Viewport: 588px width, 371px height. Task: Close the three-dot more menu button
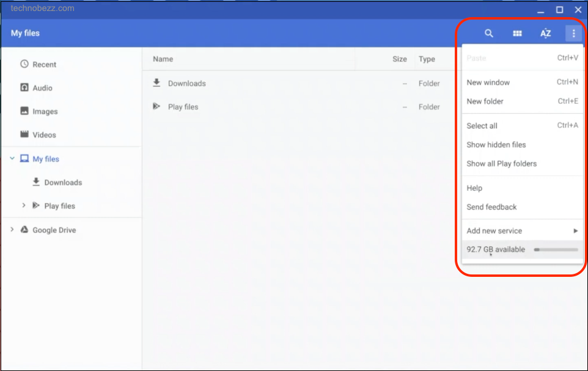click(x=574, y=34)
